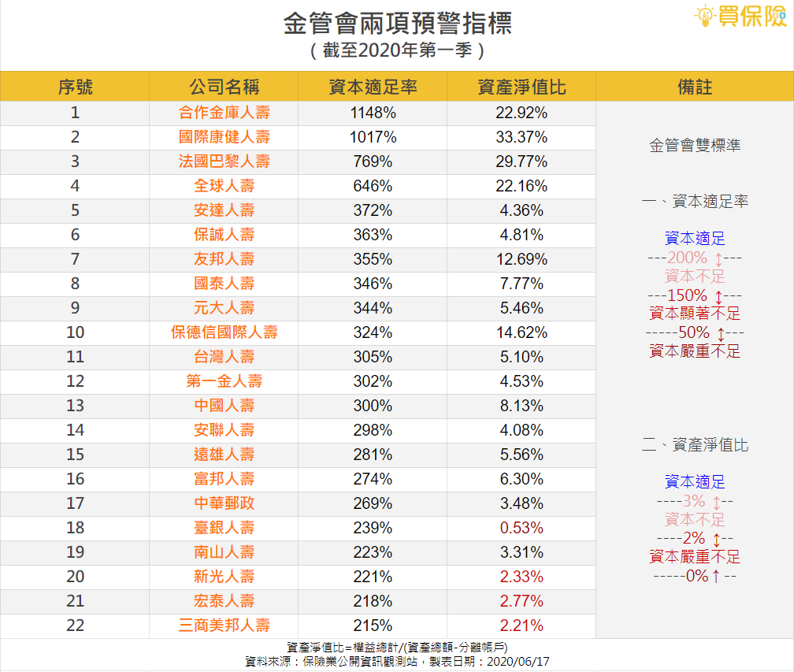Select the red 2.77% net worth ratio
Image resolution: width=794 pixels, height=672 pixels.
(x=521, y=601)
